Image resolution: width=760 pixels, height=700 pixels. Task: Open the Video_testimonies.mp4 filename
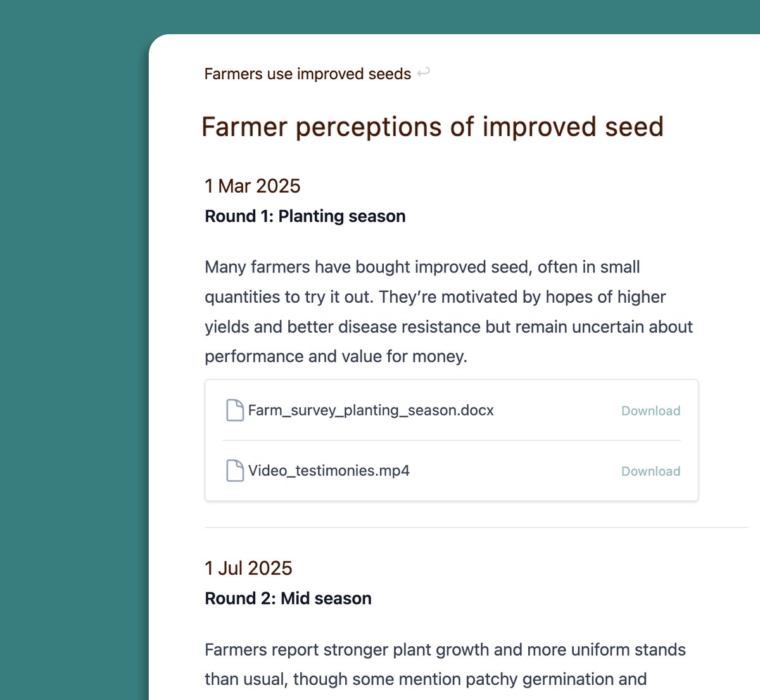329,471
